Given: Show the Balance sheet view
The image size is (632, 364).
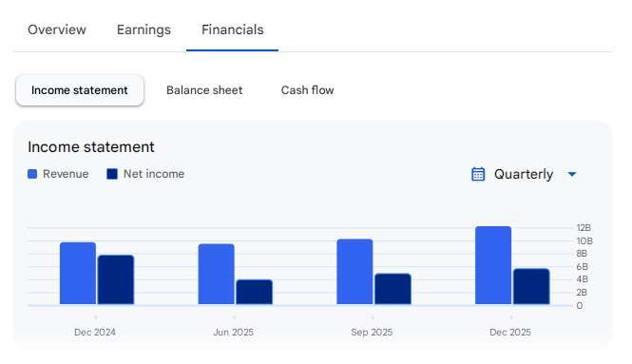Looking at the screenshot, I should pyautogui.click(x=204, y=90).
